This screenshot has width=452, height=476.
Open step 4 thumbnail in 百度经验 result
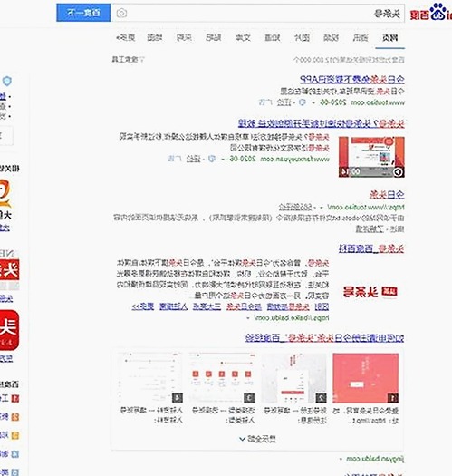point(150,378)
